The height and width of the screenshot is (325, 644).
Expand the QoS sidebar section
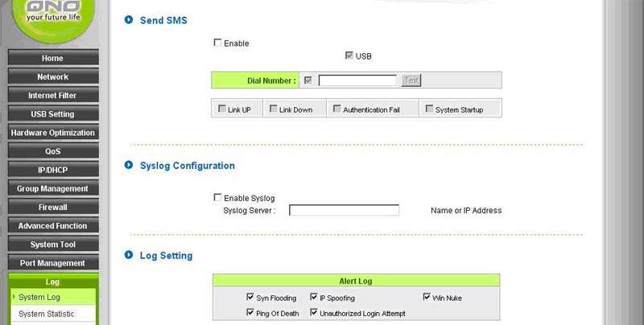point(52,151)
